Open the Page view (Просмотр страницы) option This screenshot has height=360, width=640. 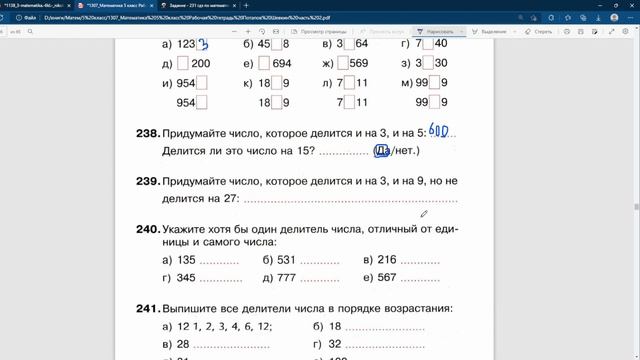(x=319, y=31)
